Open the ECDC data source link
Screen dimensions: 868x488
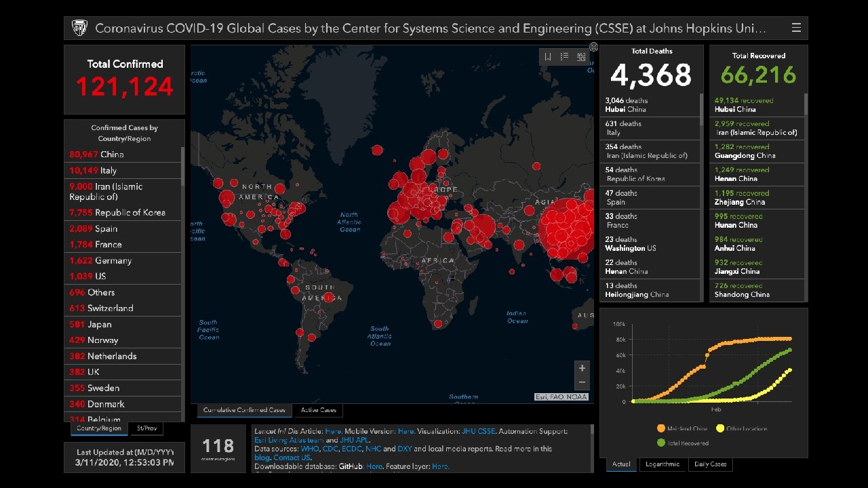point(353,449)
